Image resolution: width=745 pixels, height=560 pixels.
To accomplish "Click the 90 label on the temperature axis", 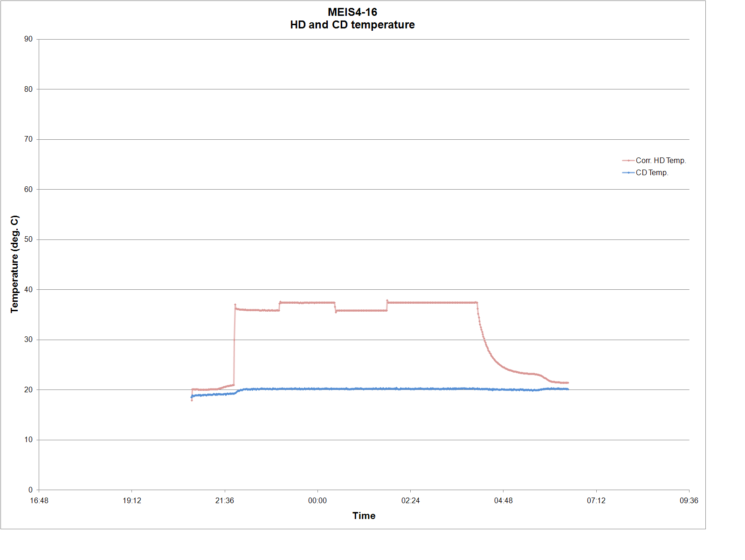I will point(28,39).
